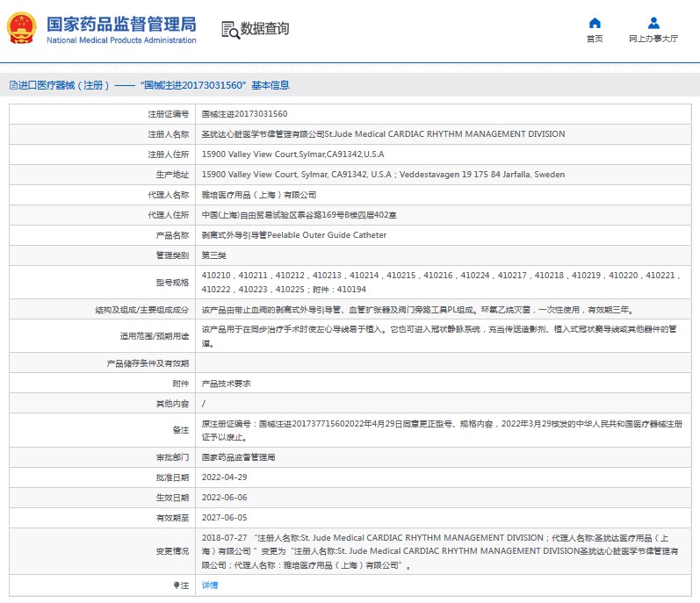Click the 数据查询 label
This screenshot has width=700, height=603.
click(264, 29)
